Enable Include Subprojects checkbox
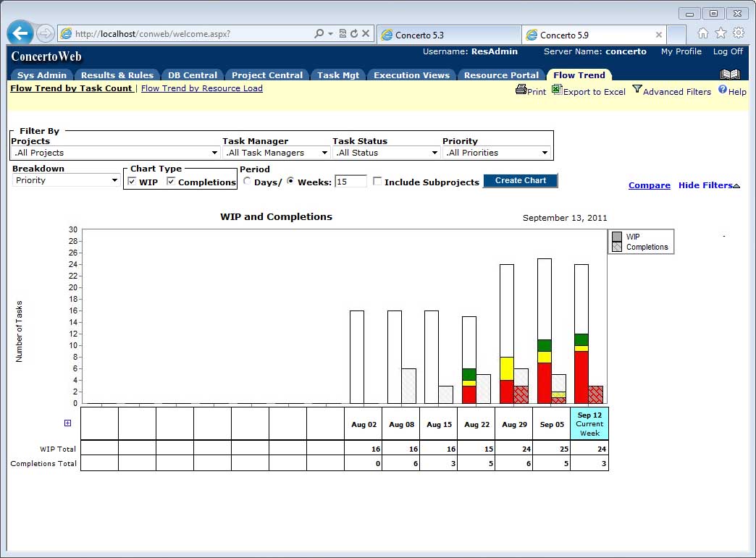Screen dimensions: 756x558 point(377,182)
